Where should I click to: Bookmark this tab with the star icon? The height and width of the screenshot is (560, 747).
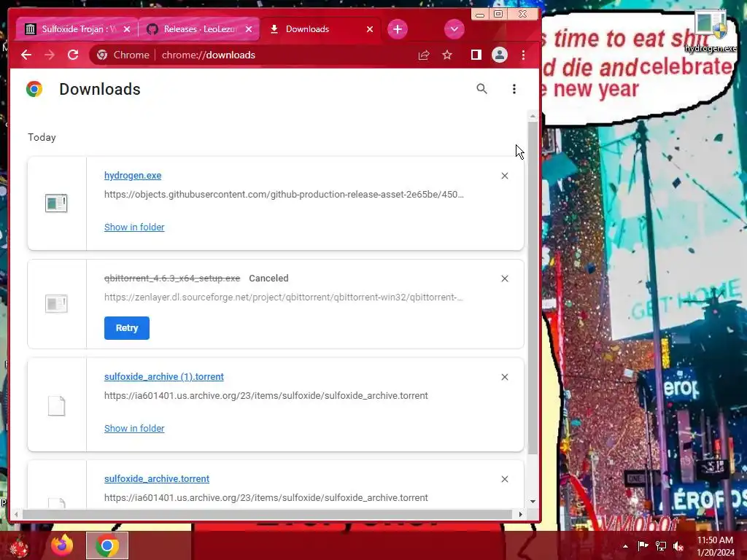tap(447, 55)
